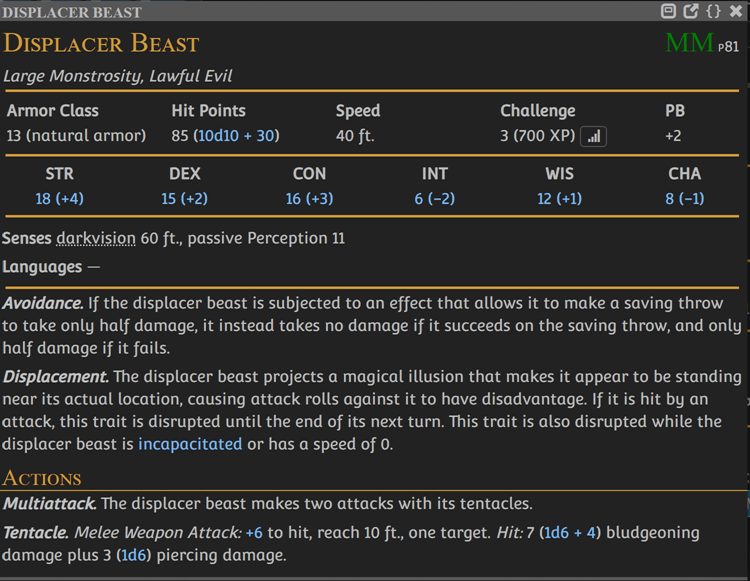Close the Displacer Beast window

pos(736,11)
